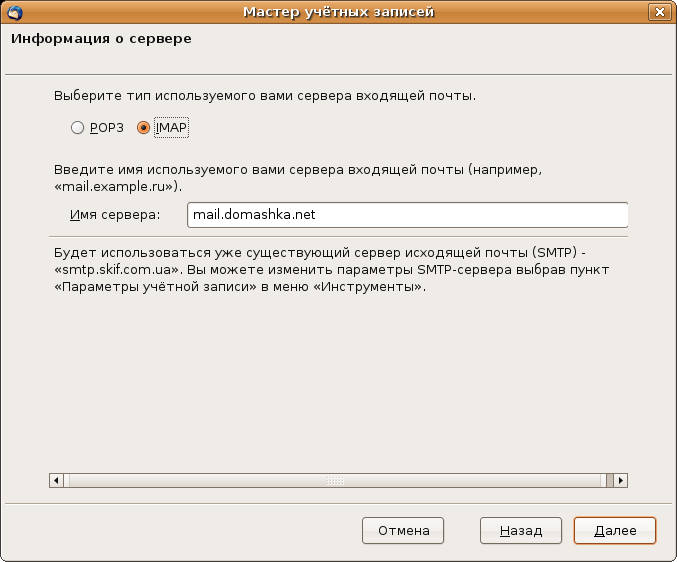Screen dimensions: 677x562
Task: Focus the server name input field
Action: [x=406, y=215]
